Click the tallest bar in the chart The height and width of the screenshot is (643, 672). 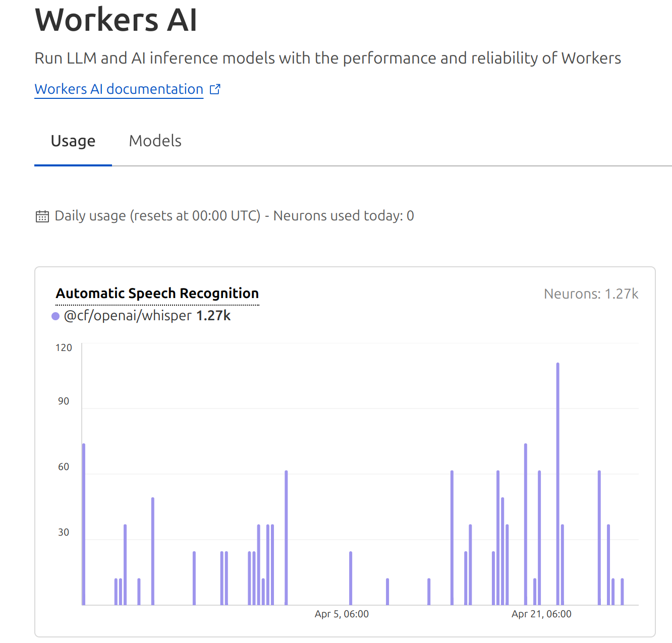(x=557, y=484)
